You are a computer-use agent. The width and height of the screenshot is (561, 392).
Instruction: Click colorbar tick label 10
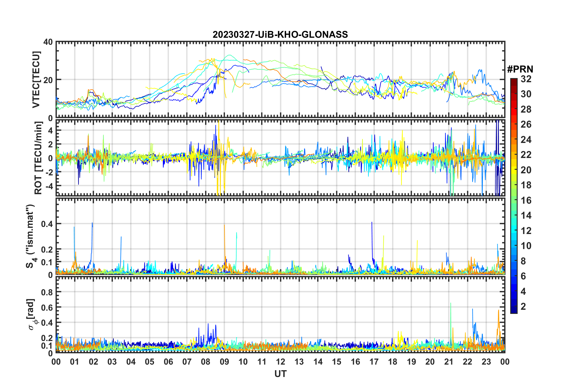[526, 246]
